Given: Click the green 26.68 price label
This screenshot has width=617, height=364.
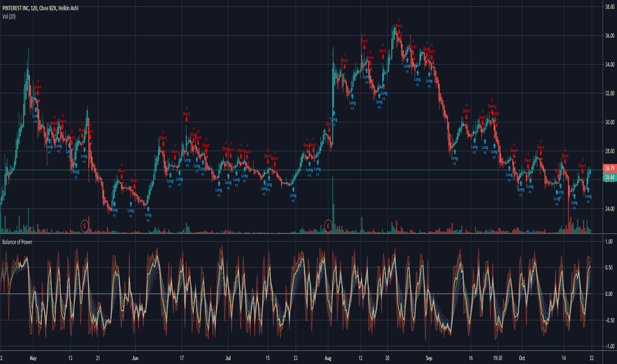Looking at the screenshot, I should (610, 177).
